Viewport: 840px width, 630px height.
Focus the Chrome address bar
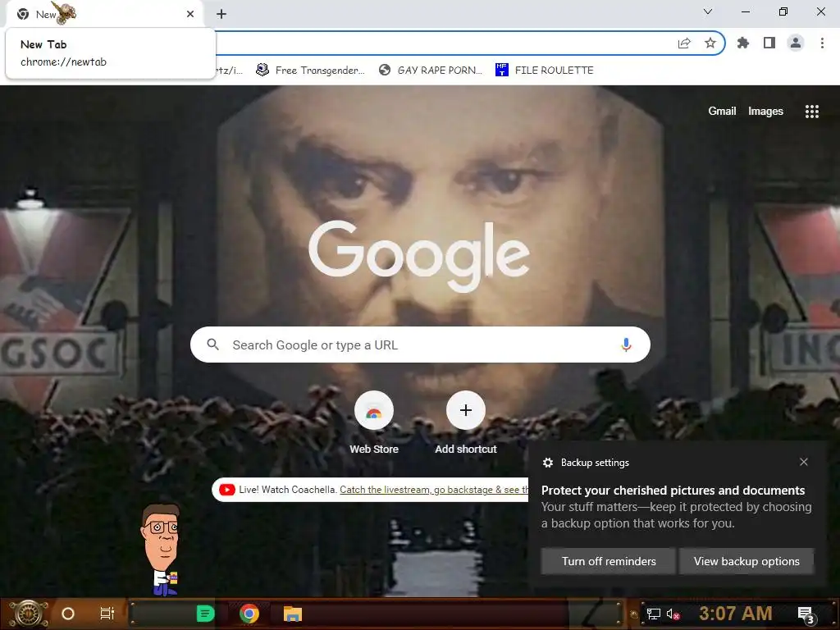[x=445, y=43]
